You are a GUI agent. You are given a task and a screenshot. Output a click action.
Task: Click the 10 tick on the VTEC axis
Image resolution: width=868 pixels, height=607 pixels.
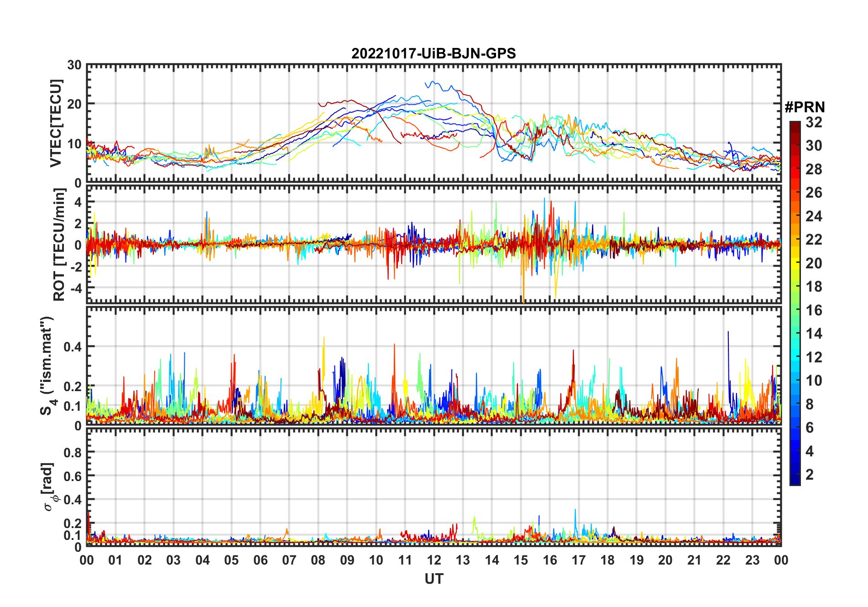pyautogui.click(x=74, y=144)
